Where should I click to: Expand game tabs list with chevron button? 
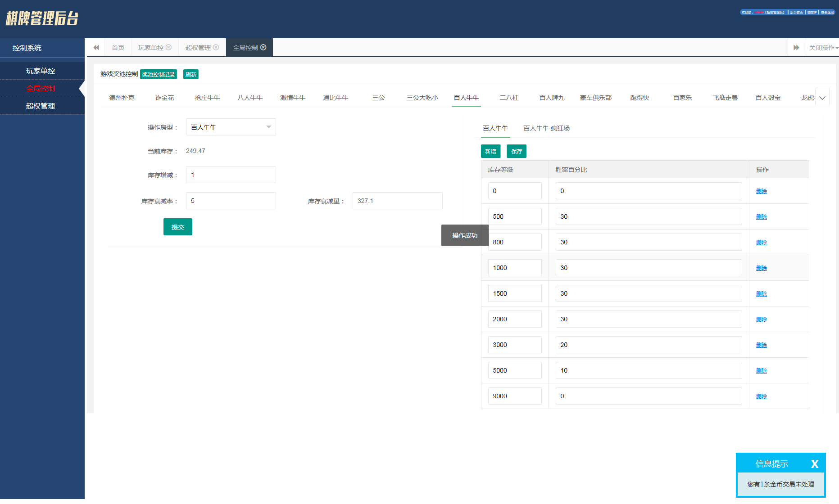coord(822,98)
